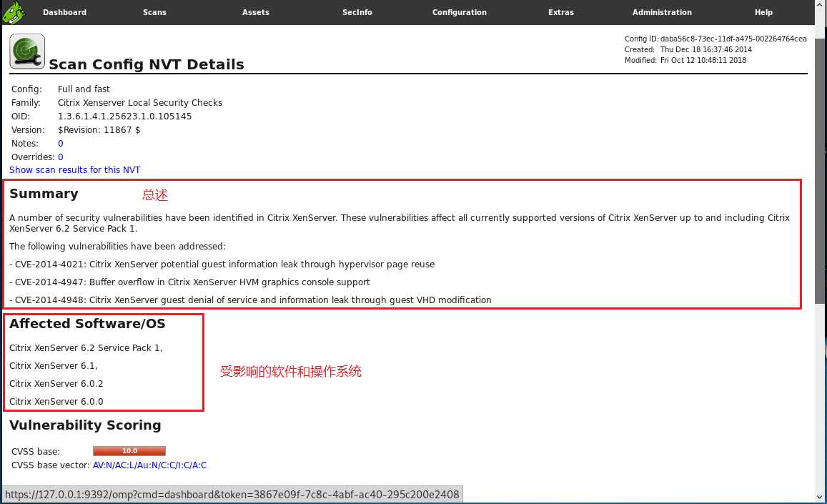Open the Configuration menu
The width and height of the screenshot is (827, 504).
click(460, 12)
